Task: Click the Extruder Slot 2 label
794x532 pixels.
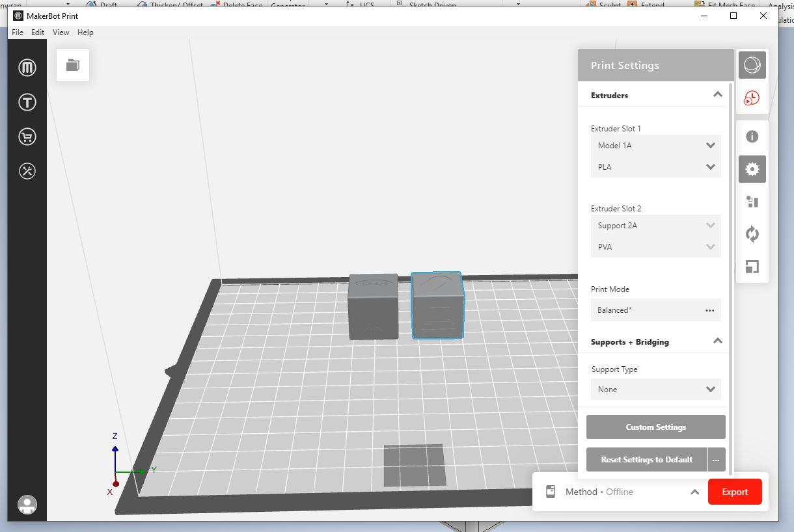Action: click(x=616, y=209)
